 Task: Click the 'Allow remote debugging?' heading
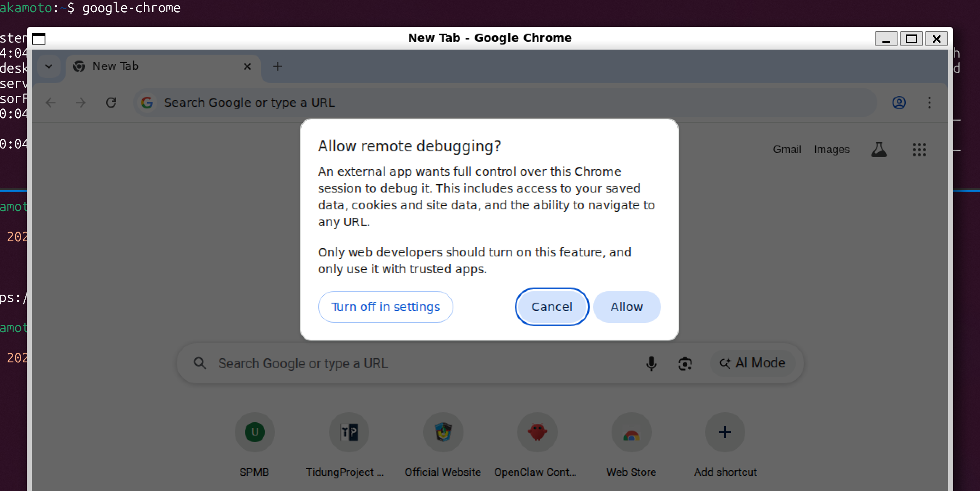click(x=409, y=146)
